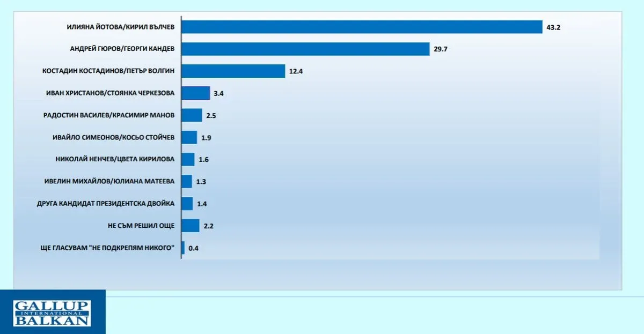The height and width of the screenshot is (334, 644).
Task: Click the value 3.4
Action: point(218,93)
